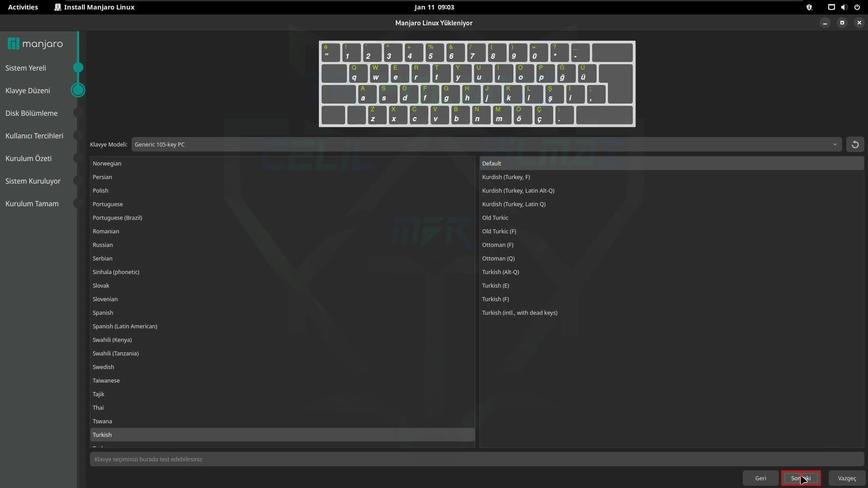Select the Ottoman (F) variant

click(672, 245)
